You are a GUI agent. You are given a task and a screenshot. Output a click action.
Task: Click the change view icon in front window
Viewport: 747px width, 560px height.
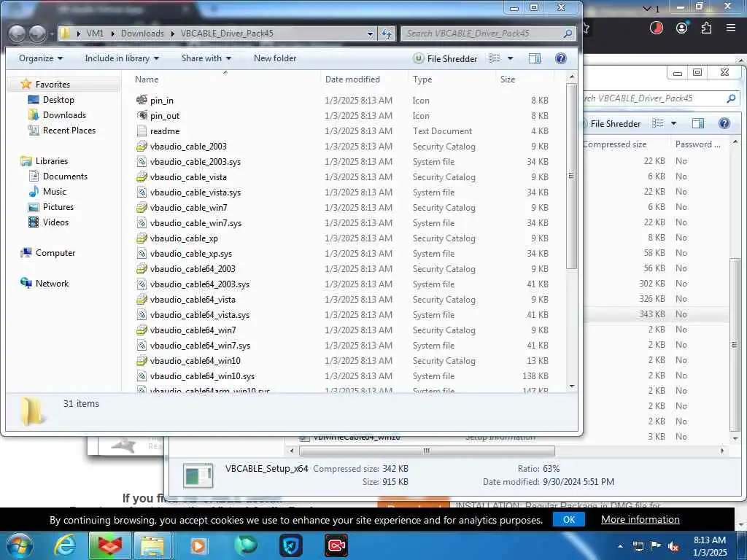pos(495,58)
